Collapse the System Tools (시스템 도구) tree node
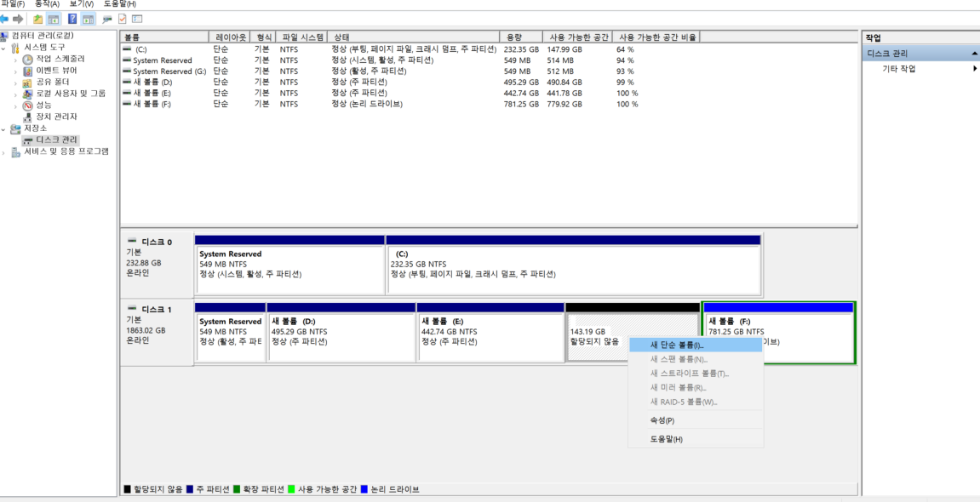This screenshot has height=502, width=980. [4, 48]
